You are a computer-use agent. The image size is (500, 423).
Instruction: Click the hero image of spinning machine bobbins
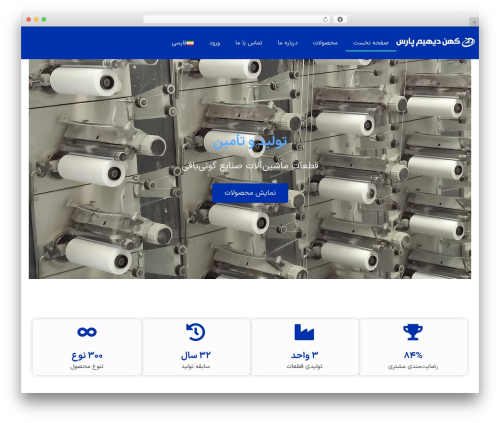point(250,169)
